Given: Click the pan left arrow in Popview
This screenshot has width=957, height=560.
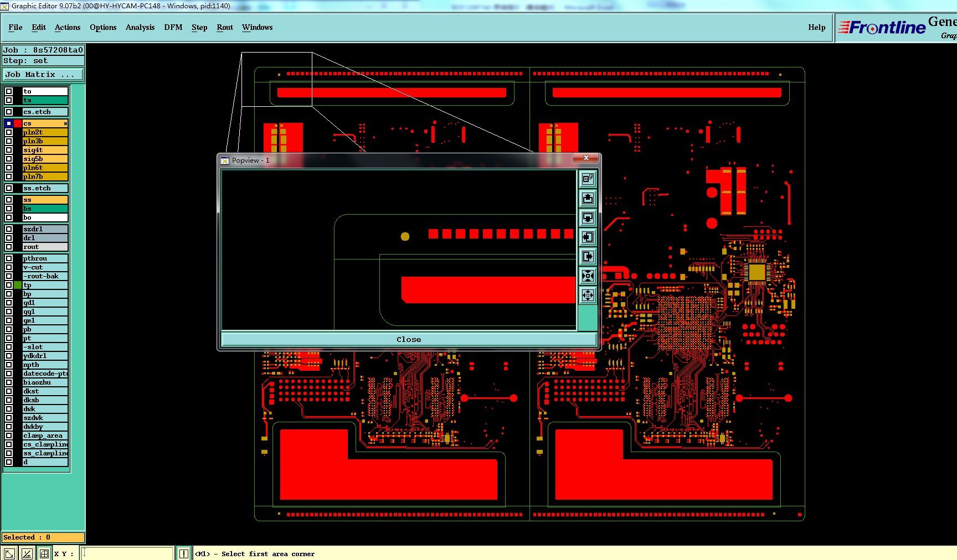Looking at the screenshot, I should (588, 237).
